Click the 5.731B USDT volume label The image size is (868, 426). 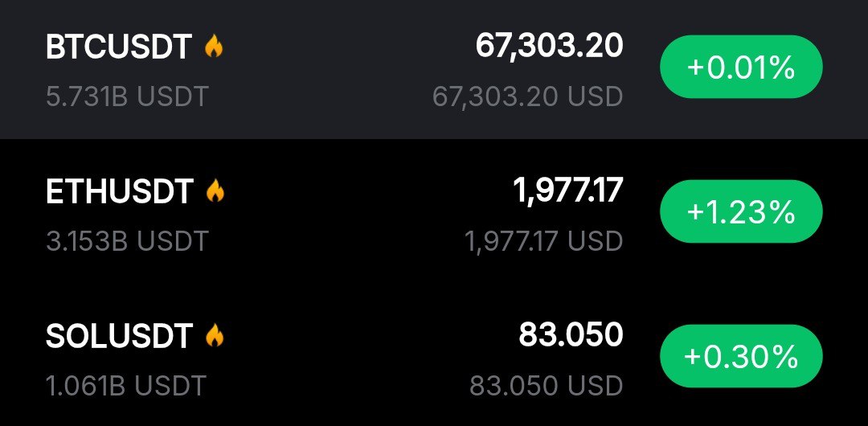(127, 96)
